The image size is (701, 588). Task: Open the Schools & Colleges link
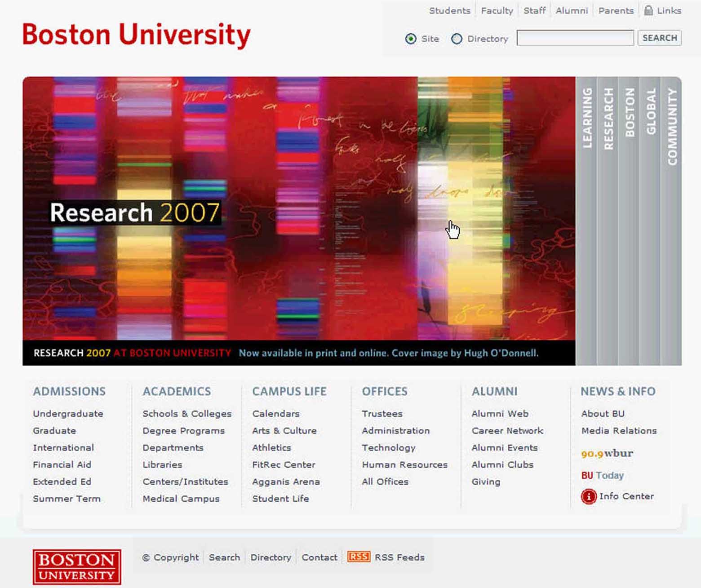[187, 414]
